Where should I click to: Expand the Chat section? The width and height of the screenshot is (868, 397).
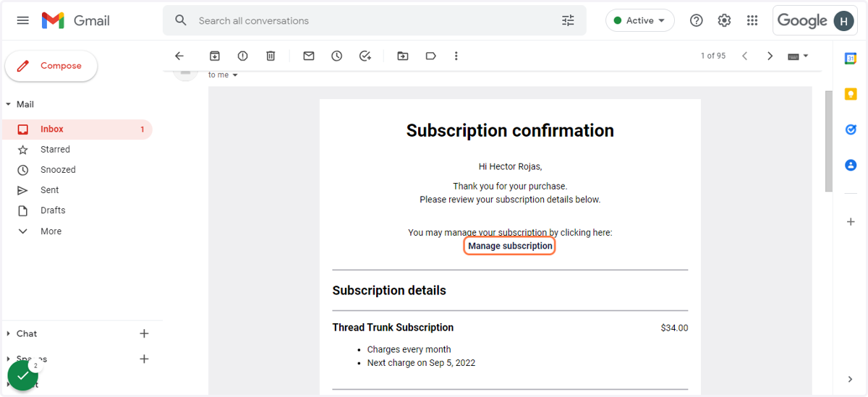9,333
